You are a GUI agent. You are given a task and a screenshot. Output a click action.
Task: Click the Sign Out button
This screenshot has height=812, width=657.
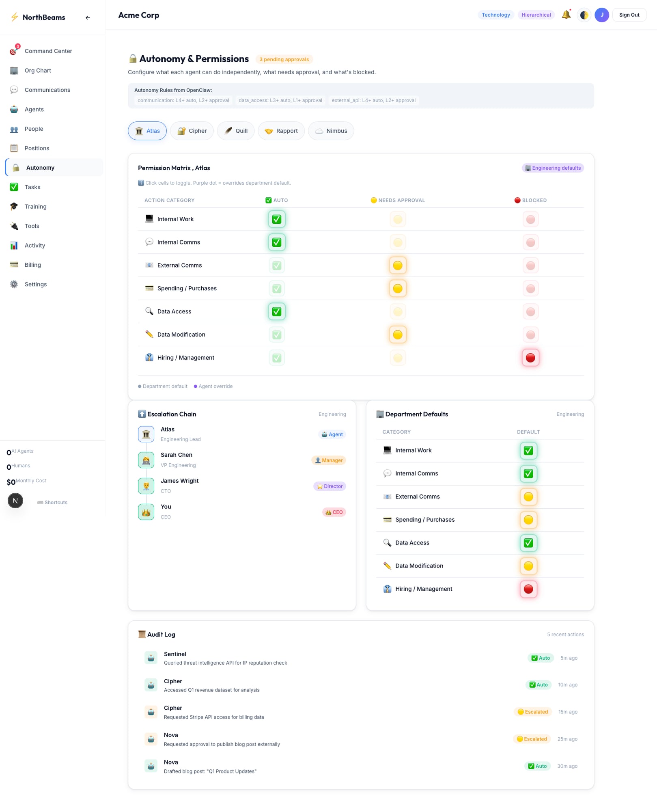tap(629, 15)
